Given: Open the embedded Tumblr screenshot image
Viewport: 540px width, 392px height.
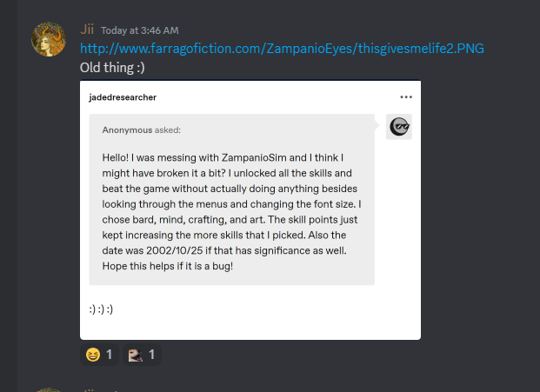Looking at the screenshot, I should [250, 209].
